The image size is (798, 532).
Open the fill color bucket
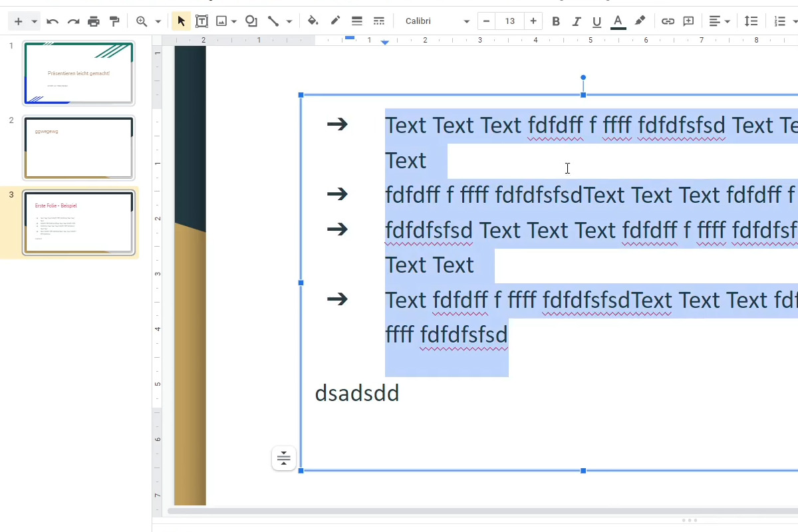click(x=313, y=21)
